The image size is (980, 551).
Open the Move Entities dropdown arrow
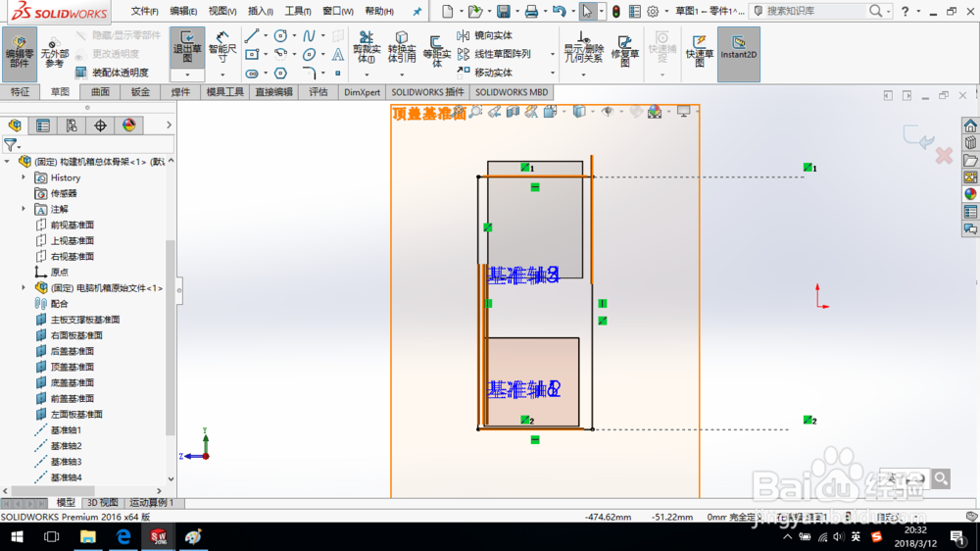552,73
